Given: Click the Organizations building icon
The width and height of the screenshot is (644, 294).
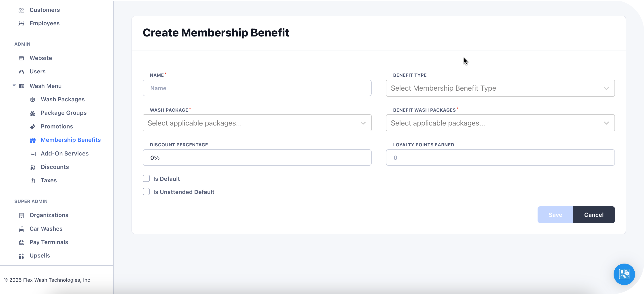Looking at the screenshot, I should tap(21, 215).
